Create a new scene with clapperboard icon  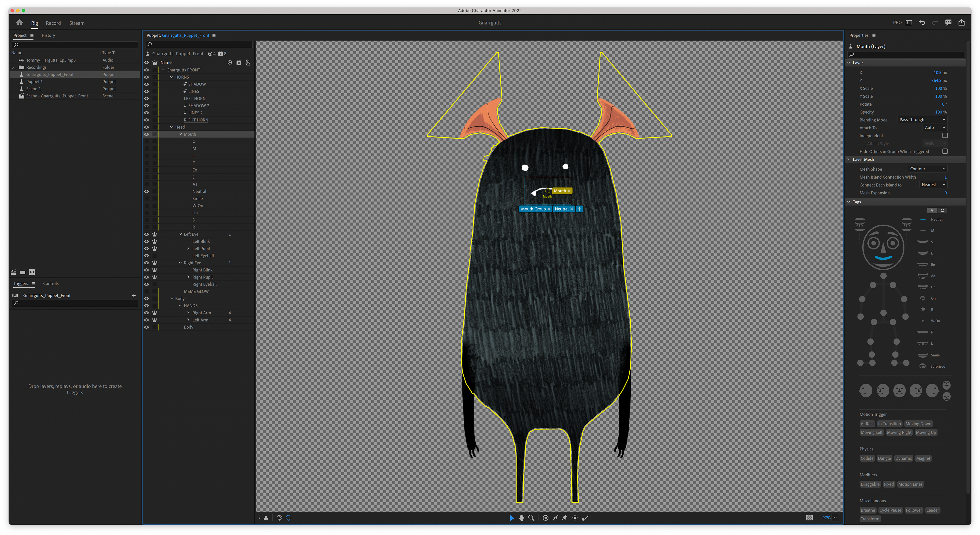pyautogui.click(x=13, y=272)
